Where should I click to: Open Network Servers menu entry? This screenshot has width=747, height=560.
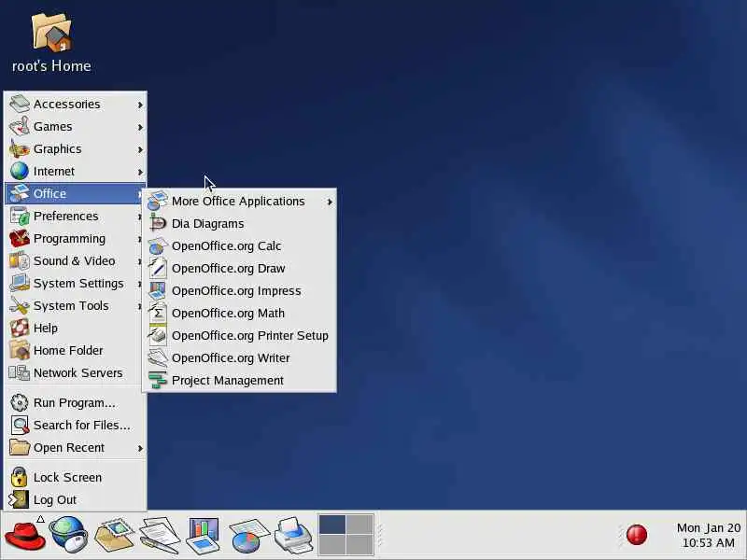tap(76, 372)
